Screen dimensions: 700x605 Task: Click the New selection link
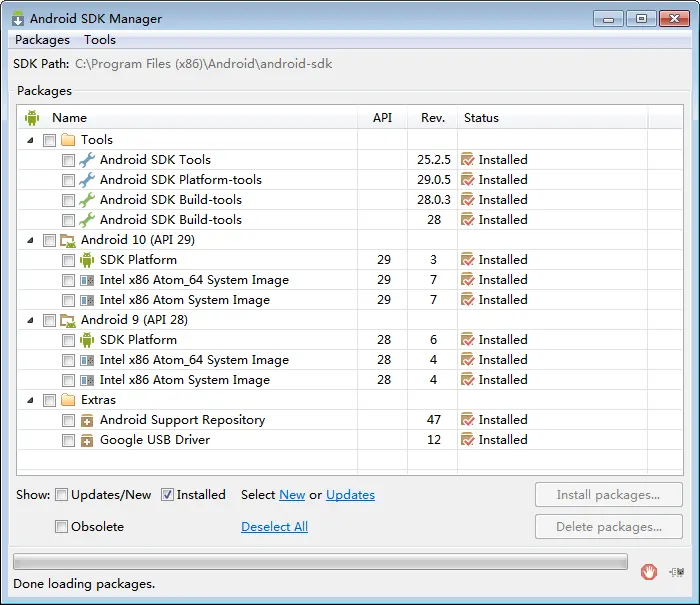tap(292, 495)
